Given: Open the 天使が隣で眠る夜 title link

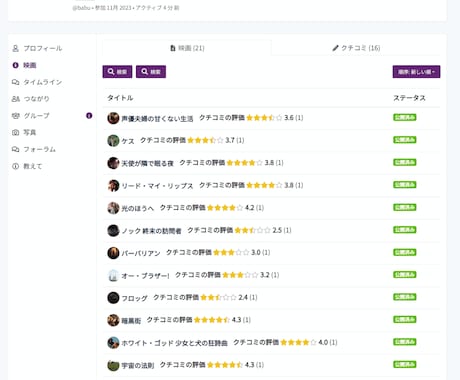Looking at the screenshot, I should point(147,163).
